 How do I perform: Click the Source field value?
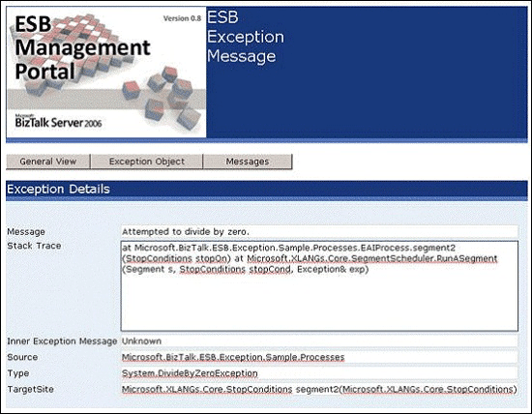point(319,357)
